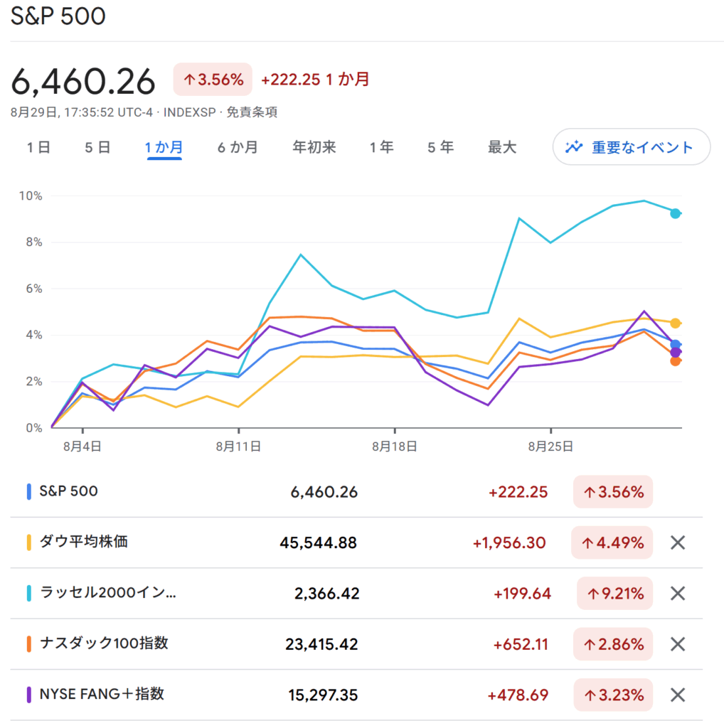This screenshot has width=724, height=728.
Task: Click the 8% y-axis label
Action: coord(34,242)
